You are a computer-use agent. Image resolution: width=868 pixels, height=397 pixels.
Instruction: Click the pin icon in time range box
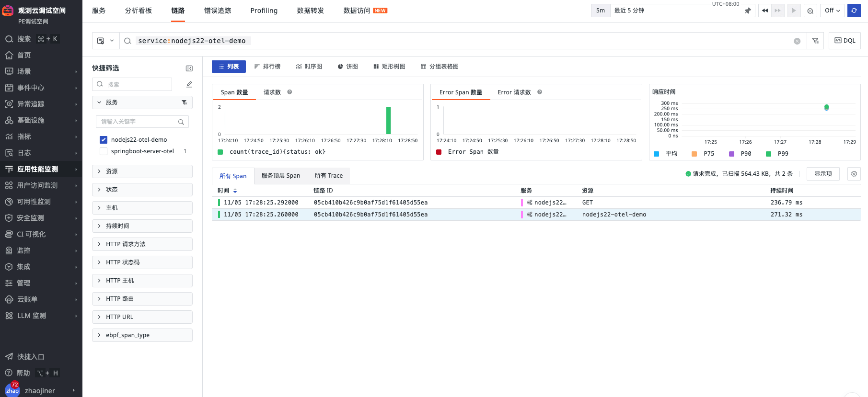coord(748,11)
